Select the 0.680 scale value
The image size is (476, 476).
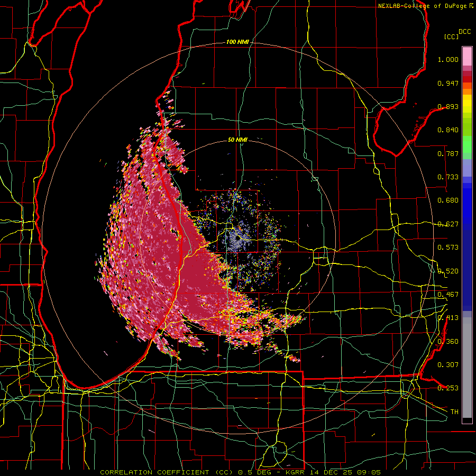(x=448, y=200)
